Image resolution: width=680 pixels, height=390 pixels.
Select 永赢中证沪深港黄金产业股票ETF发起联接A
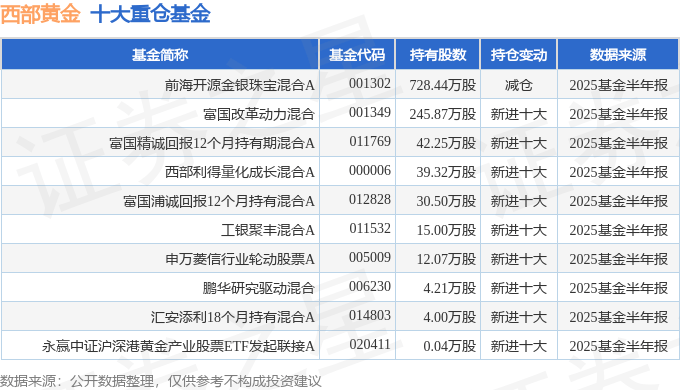coord(178,346)
